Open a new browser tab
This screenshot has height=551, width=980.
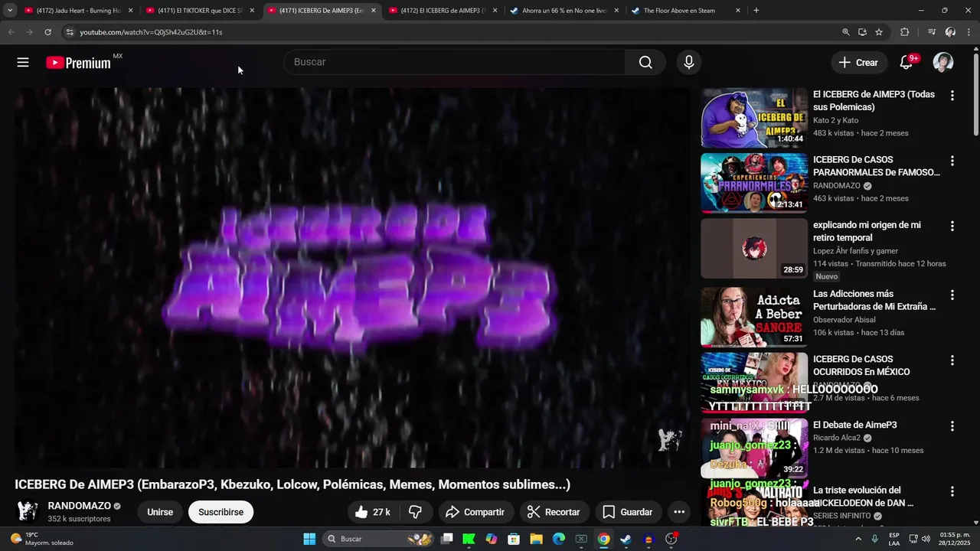(x=756, y=11)
